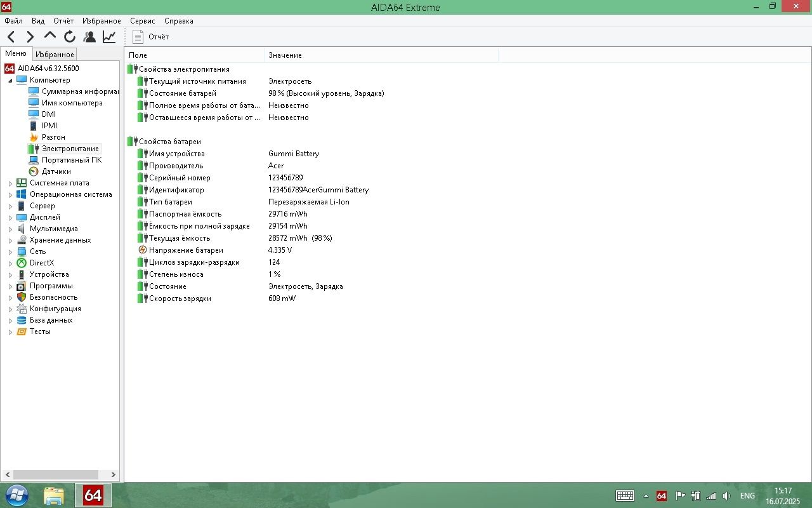
Task: Expand the Сервер node
Action: [10, 206]
